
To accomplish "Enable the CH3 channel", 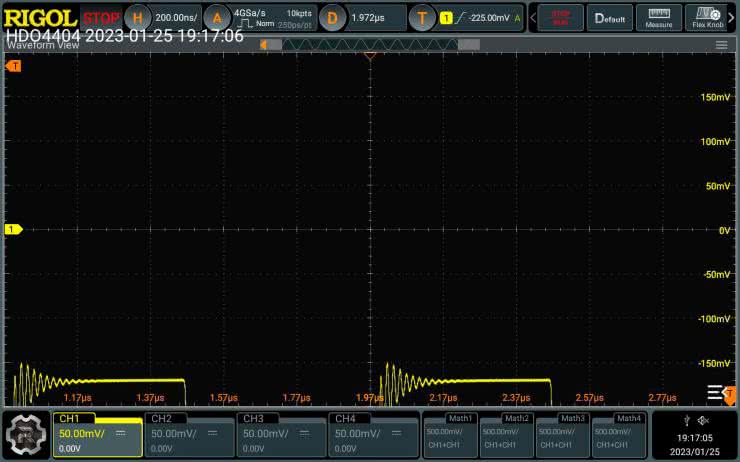I will (281, 434).
